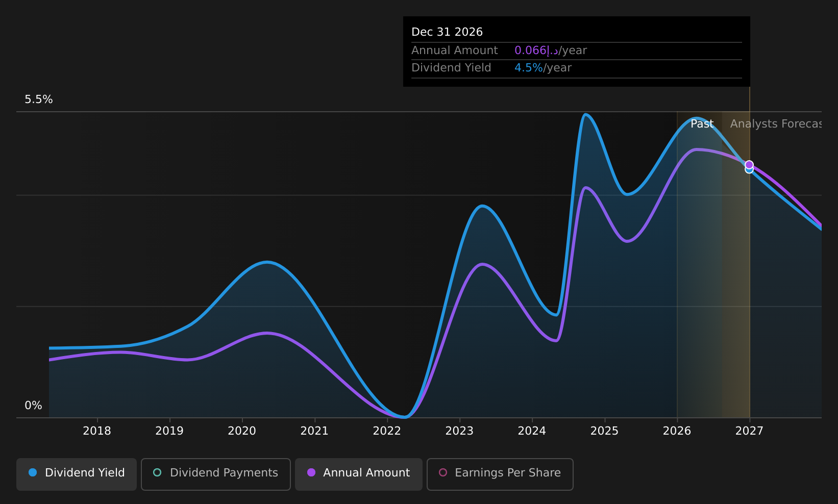The height and width of the screenshot is (504, 838).
Task: Select the 2026 x-axis label
Action: tap(677, 431)
